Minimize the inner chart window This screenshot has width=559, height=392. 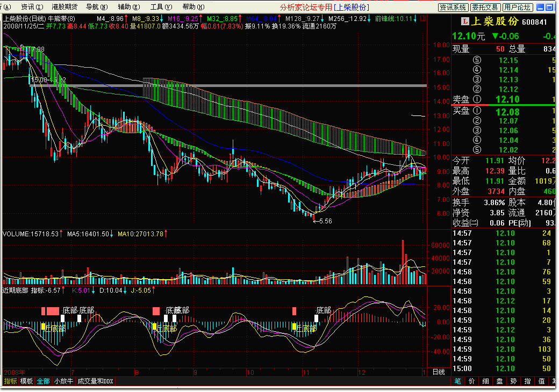coord(540,7)
